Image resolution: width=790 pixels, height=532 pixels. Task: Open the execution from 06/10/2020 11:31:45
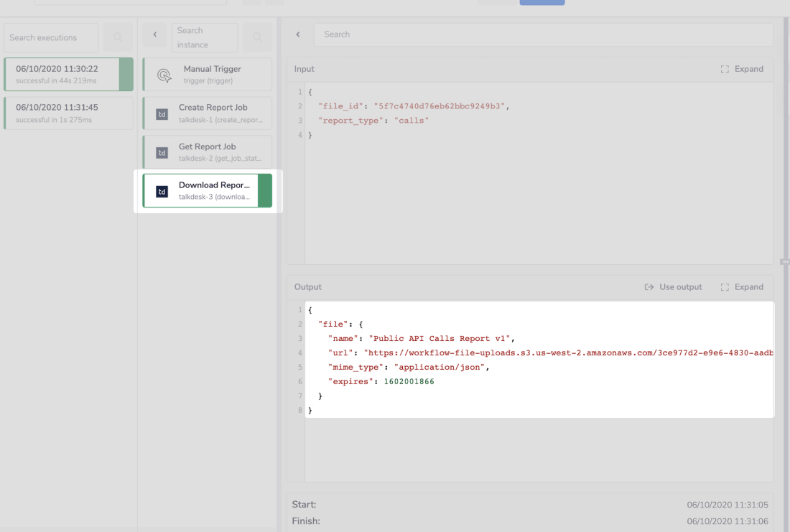[68, 113]
